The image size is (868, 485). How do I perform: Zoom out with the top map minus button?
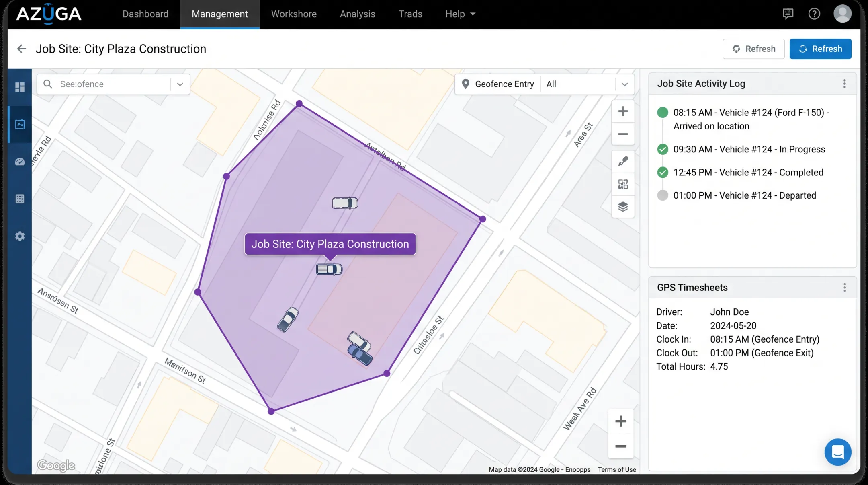coord(623,134)
